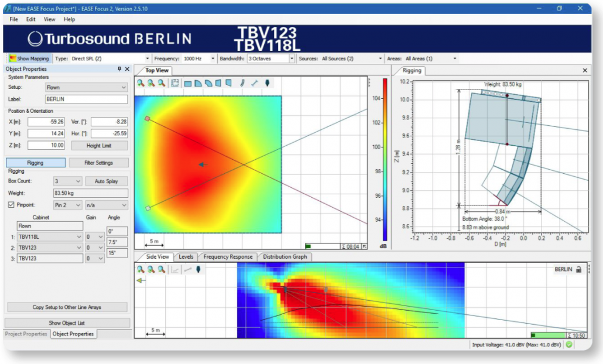Close the Rigging panel

coord(585,70)
